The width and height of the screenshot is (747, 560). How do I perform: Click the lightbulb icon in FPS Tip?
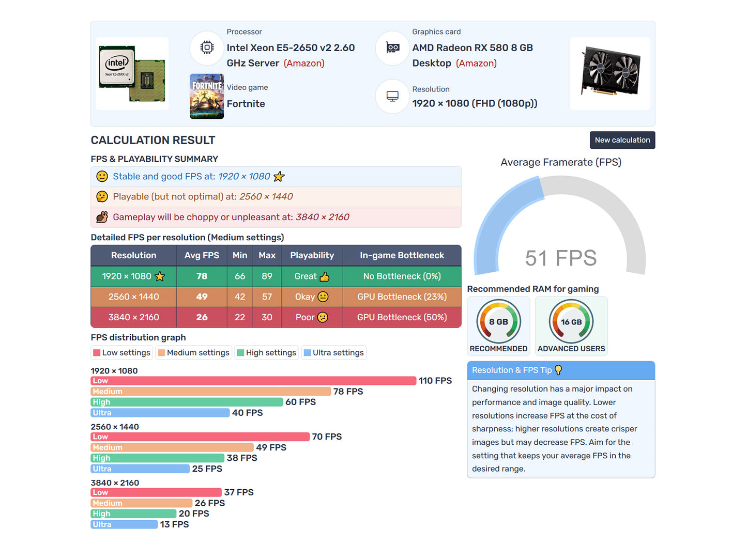[x=558, y=370]
